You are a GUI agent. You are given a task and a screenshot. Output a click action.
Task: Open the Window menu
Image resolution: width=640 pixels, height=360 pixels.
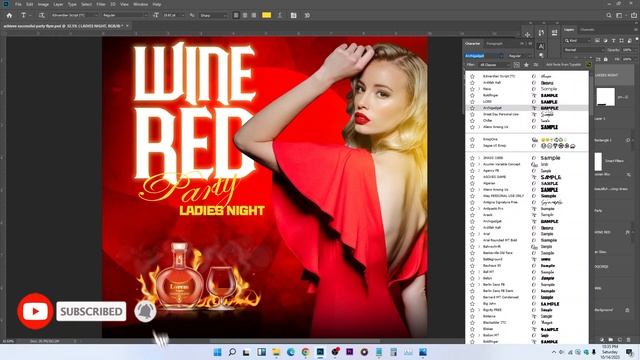141,4
